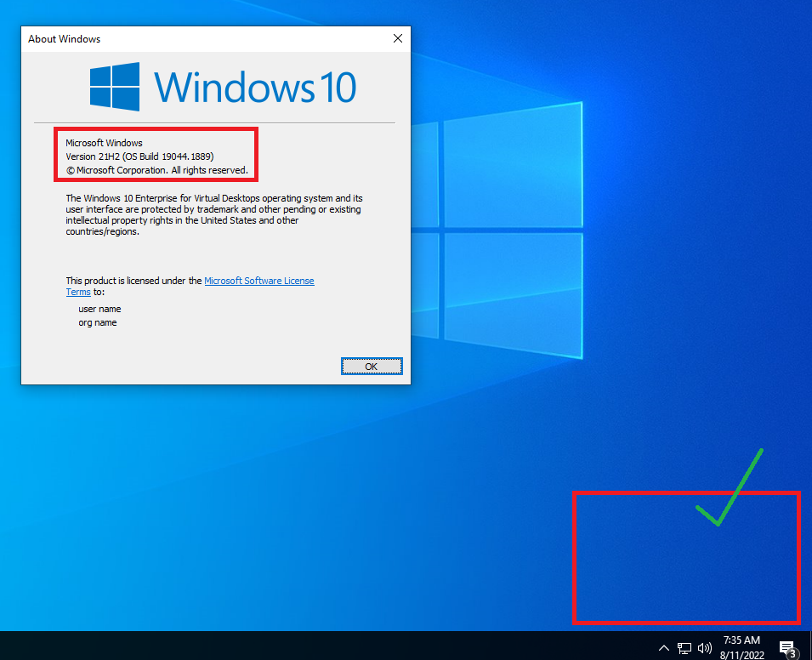Select the 'Version 21H2 (OS Build 19044.1889)' text
The width and height of the screenshot is (812, 660).
point(139,156)
